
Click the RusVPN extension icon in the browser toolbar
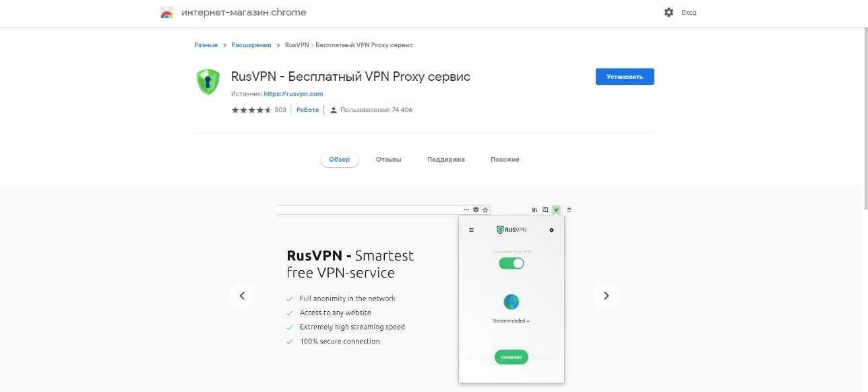(556, 209)
